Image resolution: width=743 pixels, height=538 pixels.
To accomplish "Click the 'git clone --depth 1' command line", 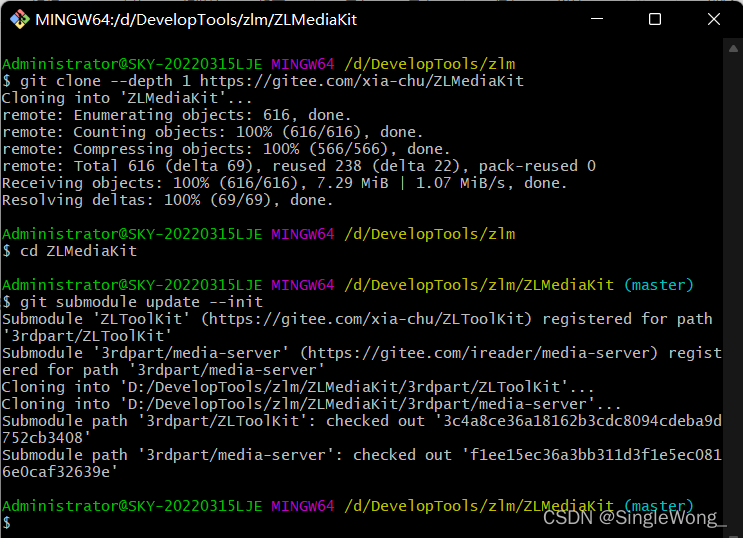I will click(263, 81).
